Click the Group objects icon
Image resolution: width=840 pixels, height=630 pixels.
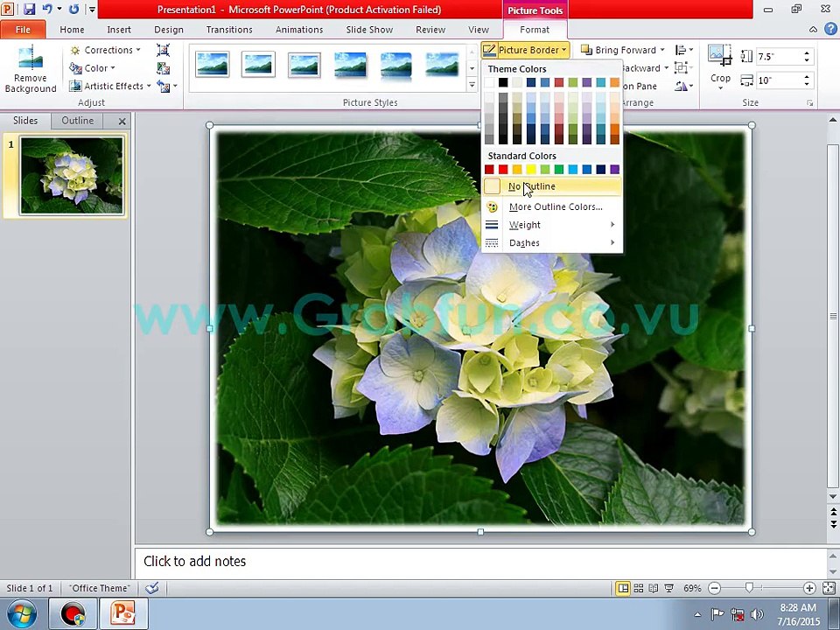click(x=681, y=68)
